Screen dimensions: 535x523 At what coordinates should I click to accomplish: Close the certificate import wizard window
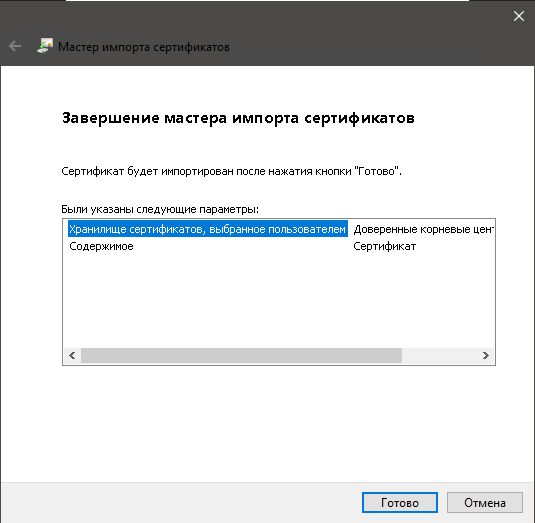[519, 16]
